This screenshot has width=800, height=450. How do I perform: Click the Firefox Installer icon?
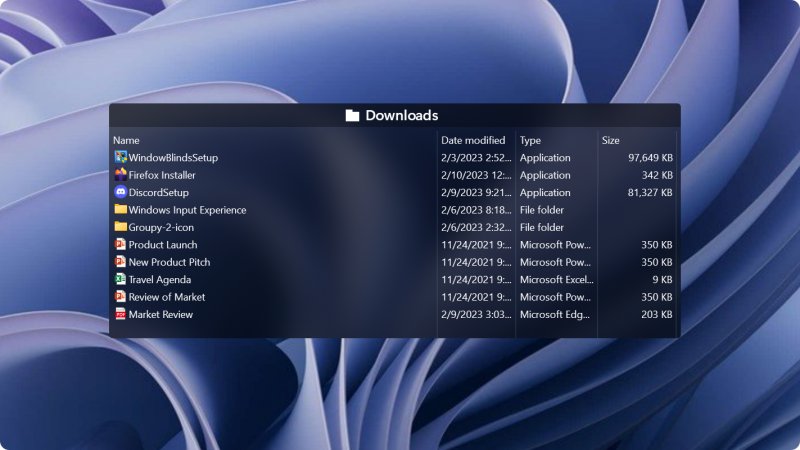pos(120,175)
